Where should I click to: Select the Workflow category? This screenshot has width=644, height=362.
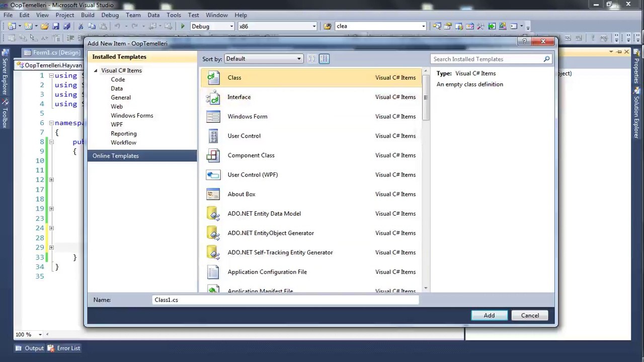click(x=124, y=143)
